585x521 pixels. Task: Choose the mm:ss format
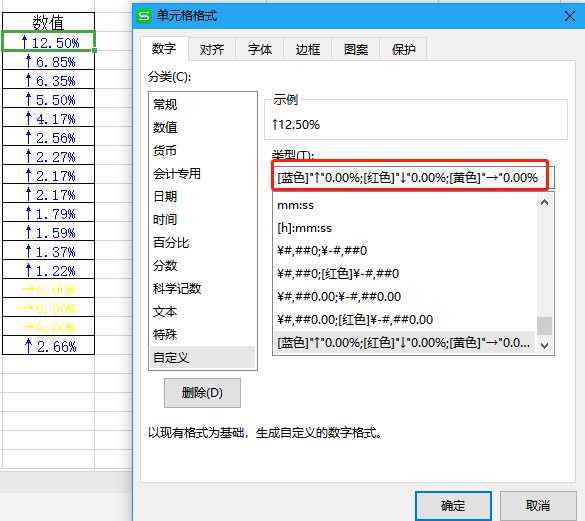point(405,205)
